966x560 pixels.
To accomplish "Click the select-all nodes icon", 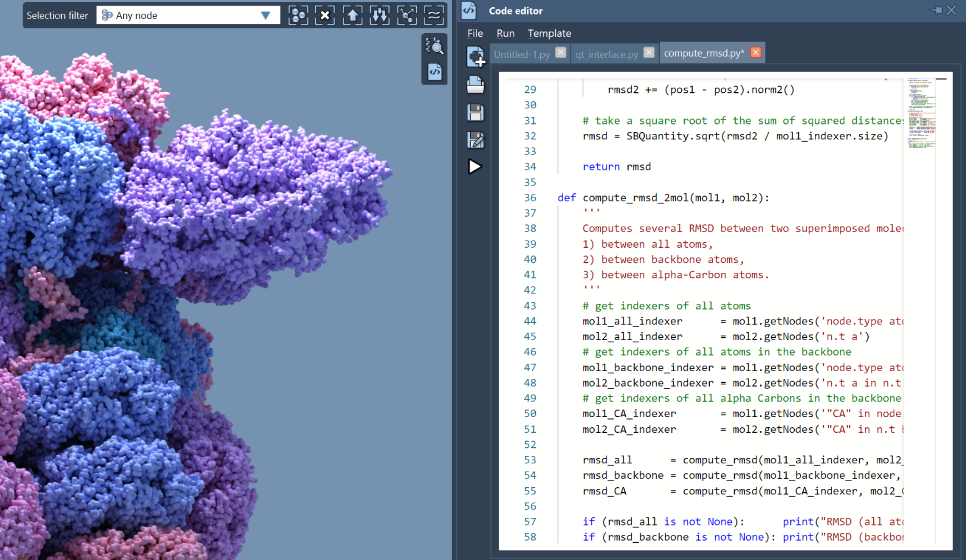I will [x=298, y=16].
